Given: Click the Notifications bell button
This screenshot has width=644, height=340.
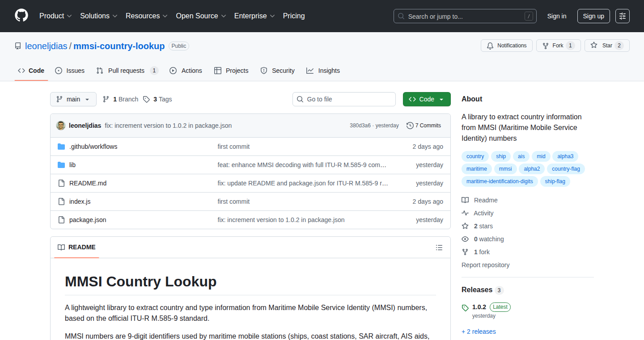Looking at the screenshot, I should (x=507, y=46).
